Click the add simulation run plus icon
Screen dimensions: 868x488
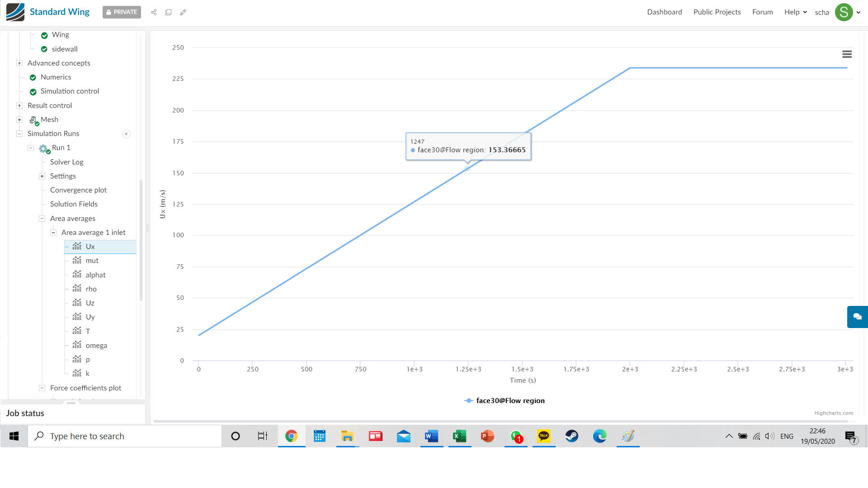coord(126,134)
